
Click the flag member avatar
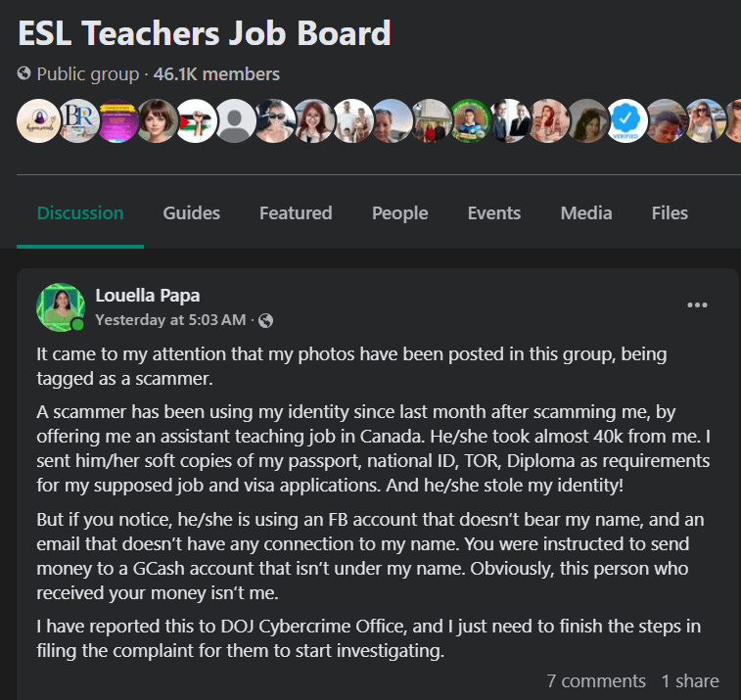195,121
